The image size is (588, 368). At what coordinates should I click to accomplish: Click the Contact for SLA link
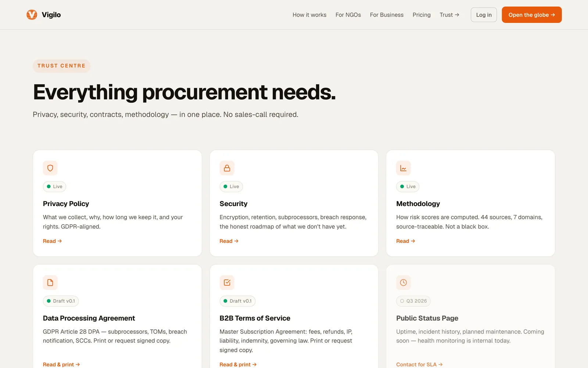pyautogui.click(x=419, y=364)
